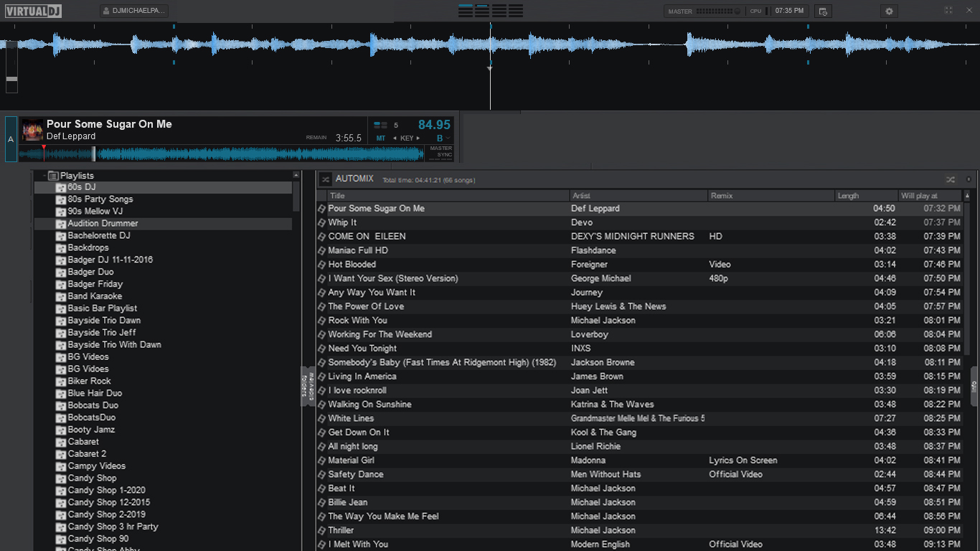Image resolution: width=980 pixels, height=551 pixels.
Task: Sort by the Remix column header
Action: pos(772,196)
